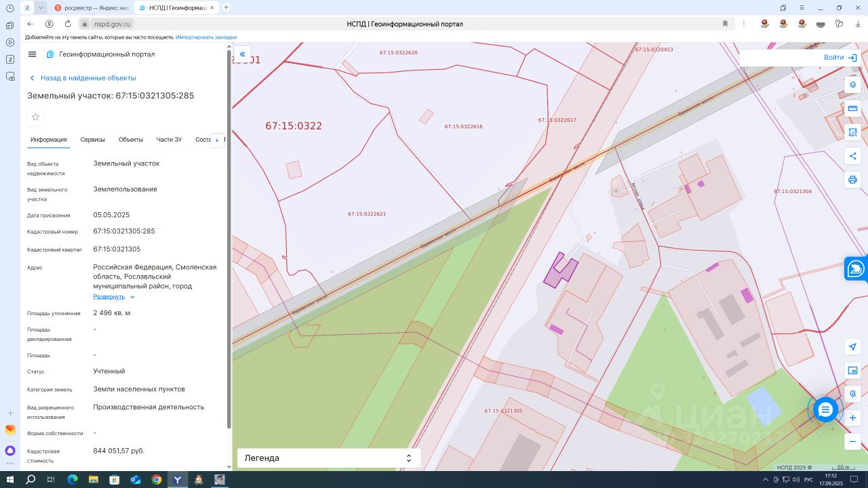Viewport: 868px width, 488px height.
Task: Zoom in on the map
Action: [853, 418]
